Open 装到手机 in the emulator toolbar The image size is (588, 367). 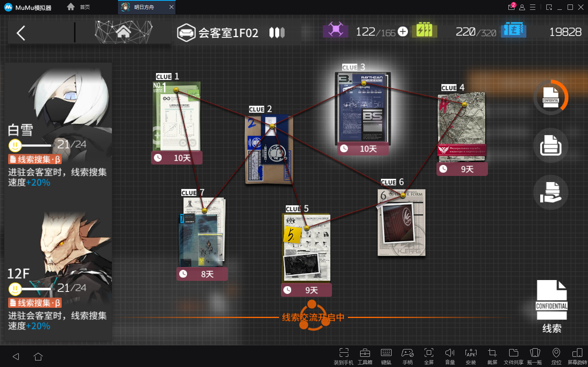[343, 356]
